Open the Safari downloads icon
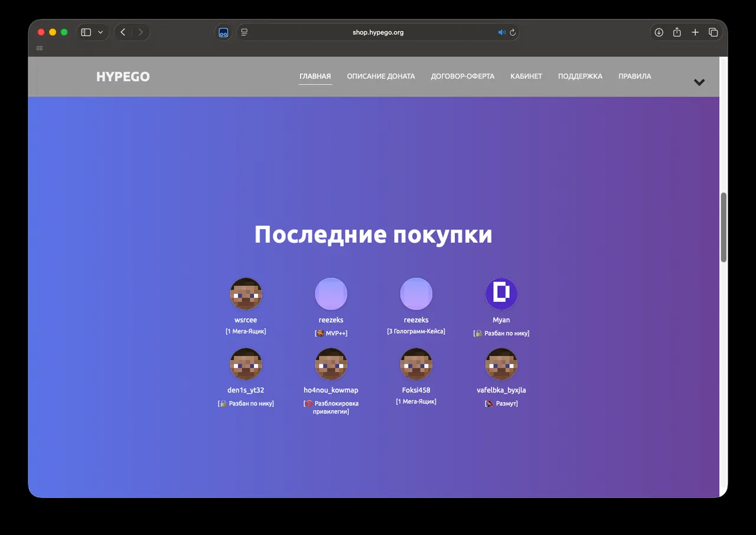Screen dimensions: 756x535 click(x=659, y=33)
